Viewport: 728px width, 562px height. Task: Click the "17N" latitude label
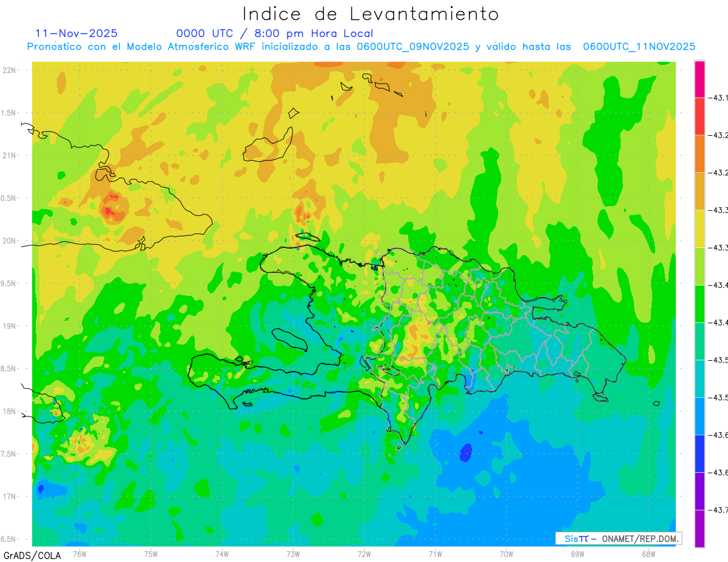point(10,497)
